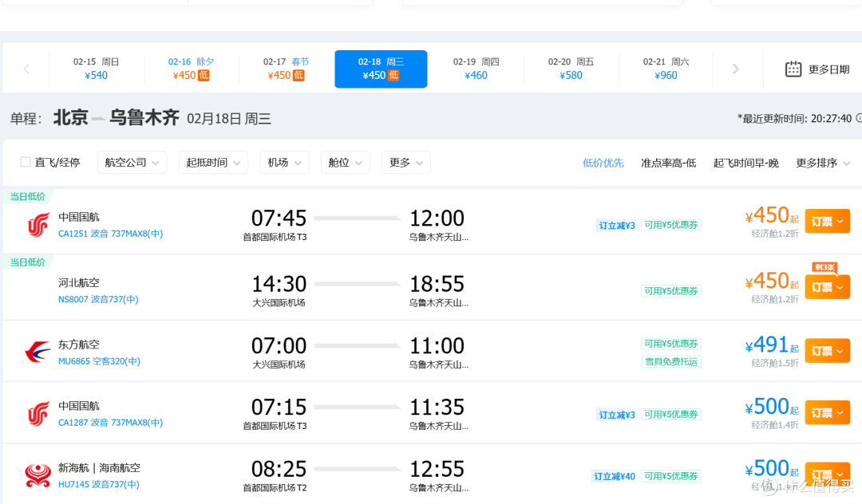Select the 02-17 春节 date tab

286,69
